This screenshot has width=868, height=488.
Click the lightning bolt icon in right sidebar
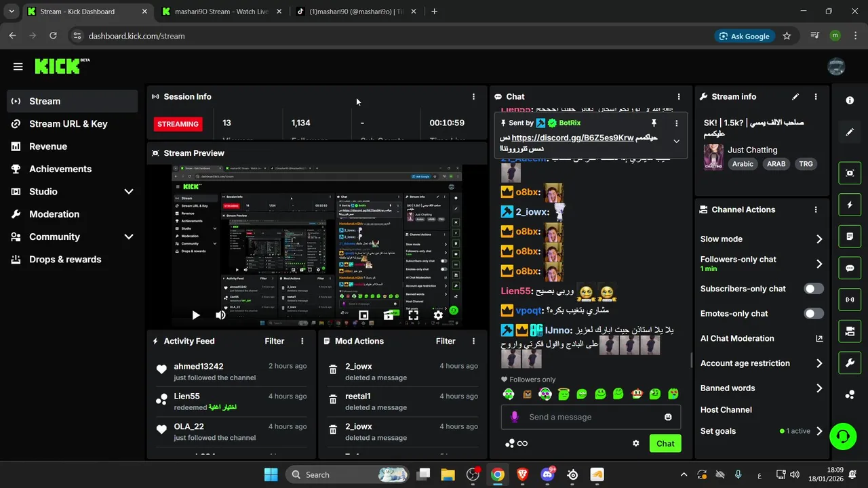(850, 205)
